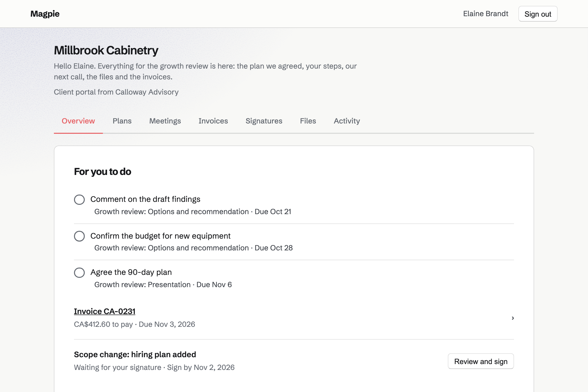Select the Overview tab
This screenshot has height=392, width=588.
[78, 121]
